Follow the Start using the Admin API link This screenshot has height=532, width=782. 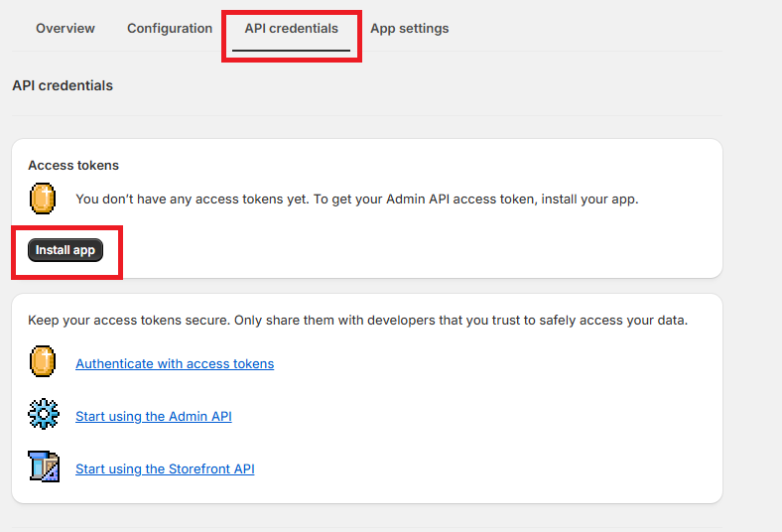pos(154,417)
